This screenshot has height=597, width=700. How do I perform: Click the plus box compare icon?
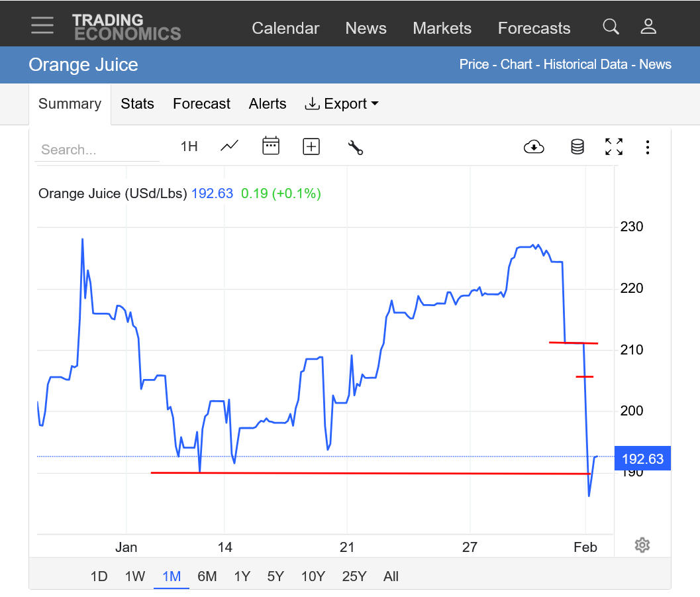[x=311, y=146]
